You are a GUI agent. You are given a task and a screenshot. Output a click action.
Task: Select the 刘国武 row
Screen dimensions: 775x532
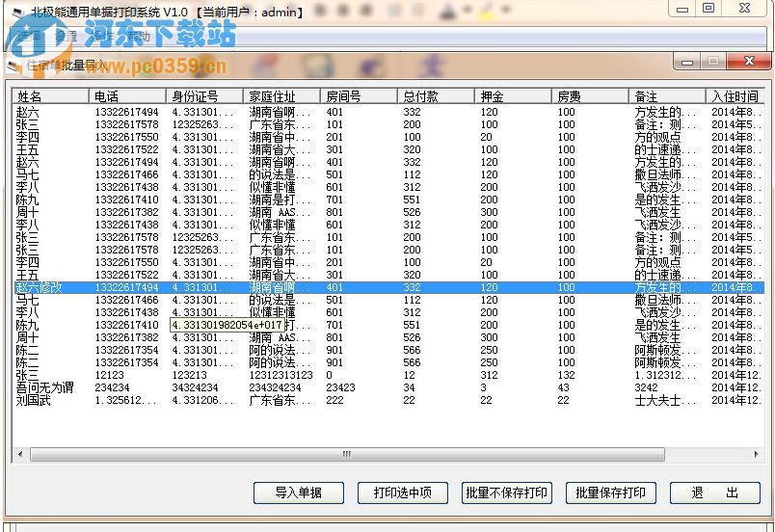point(388,400)
